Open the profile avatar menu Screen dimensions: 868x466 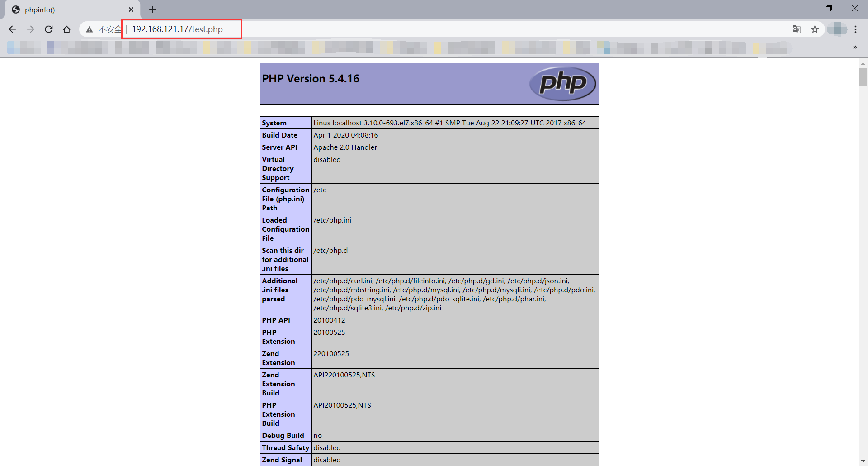(837, 29)
